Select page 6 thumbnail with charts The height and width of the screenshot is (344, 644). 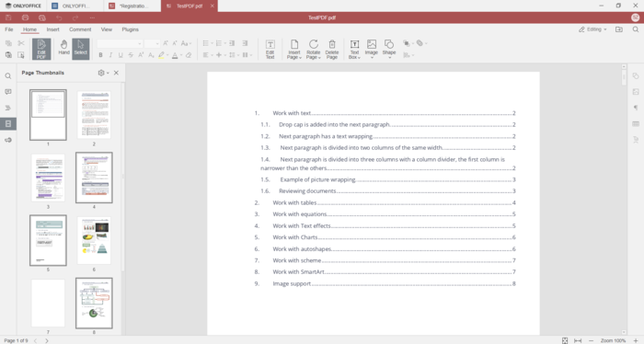[94, 241]
